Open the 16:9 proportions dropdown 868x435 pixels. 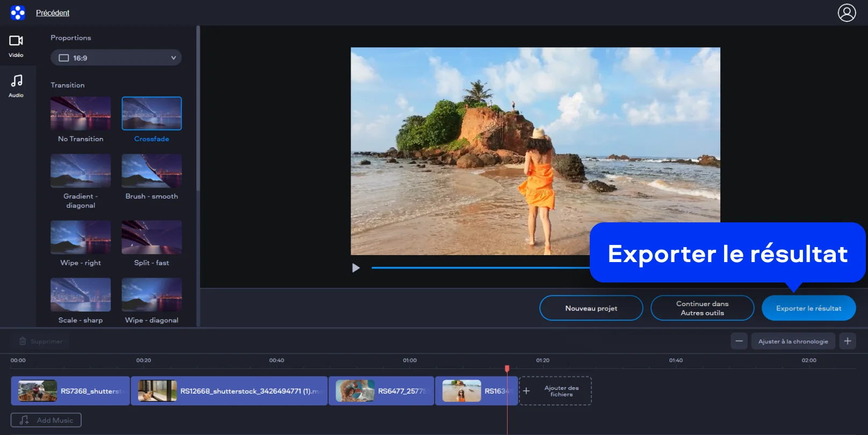point(116,58)
